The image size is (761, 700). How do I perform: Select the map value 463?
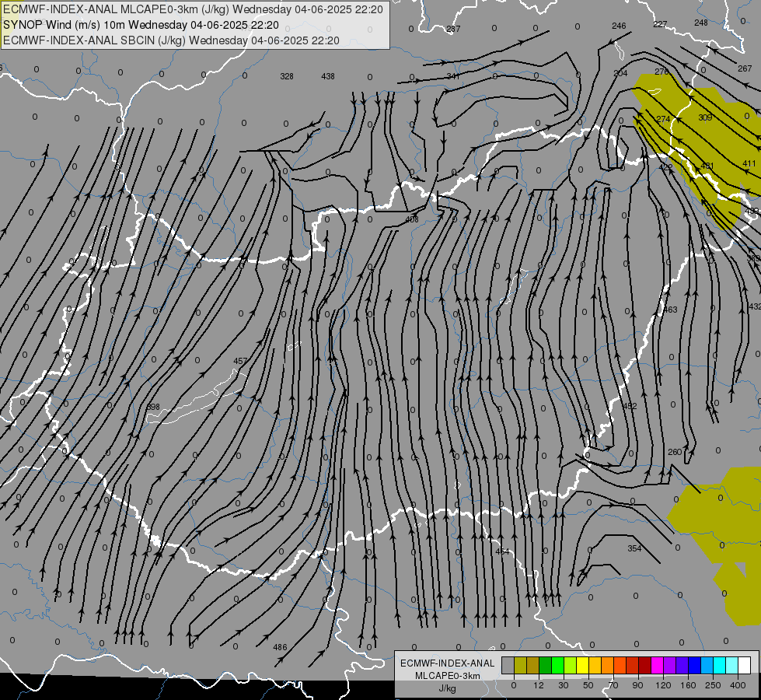(670, 310)
